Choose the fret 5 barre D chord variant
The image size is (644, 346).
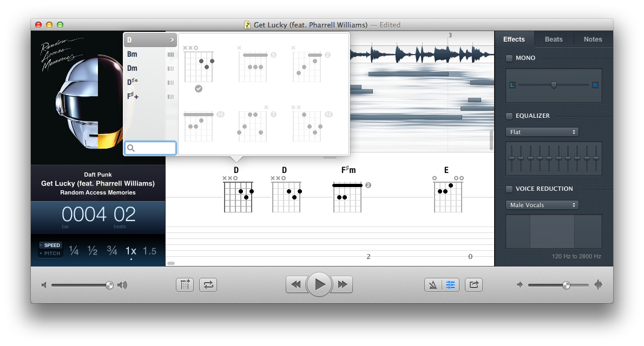pyautogui.click(x=257, y=64)
